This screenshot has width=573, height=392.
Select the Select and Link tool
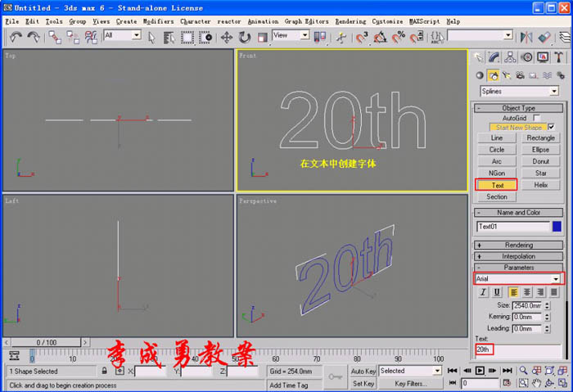coord(55,37)
